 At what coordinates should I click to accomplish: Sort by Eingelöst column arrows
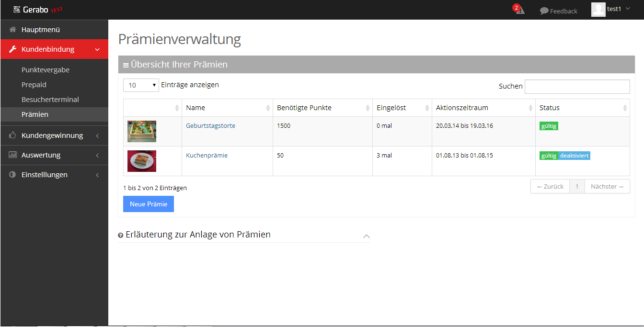point(427,108)
